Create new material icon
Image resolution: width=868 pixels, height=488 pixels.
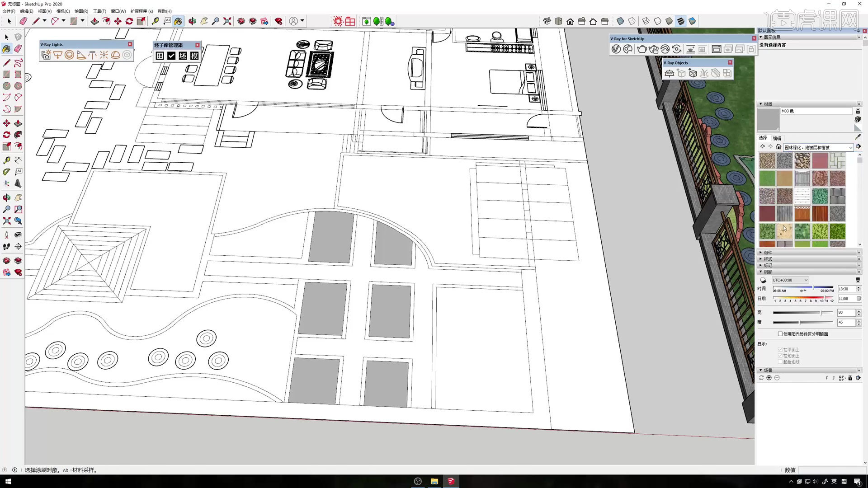[x=858, y=119]
